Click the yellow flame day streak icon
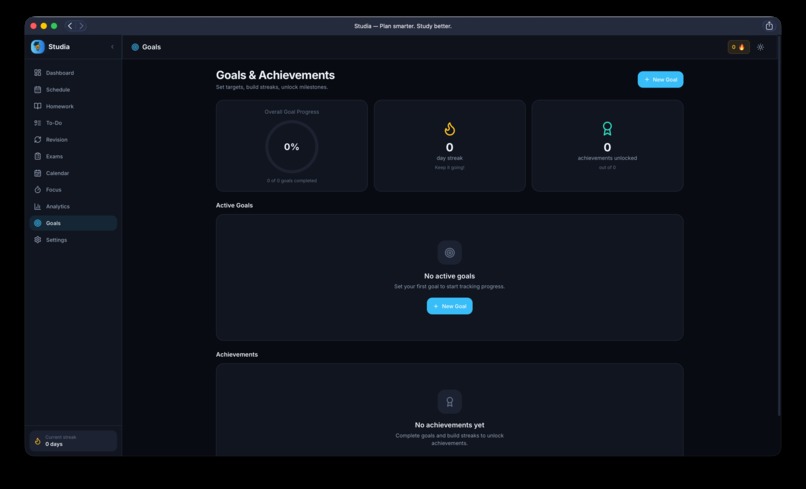Screen dimensions: 806x489 point(450,129)
